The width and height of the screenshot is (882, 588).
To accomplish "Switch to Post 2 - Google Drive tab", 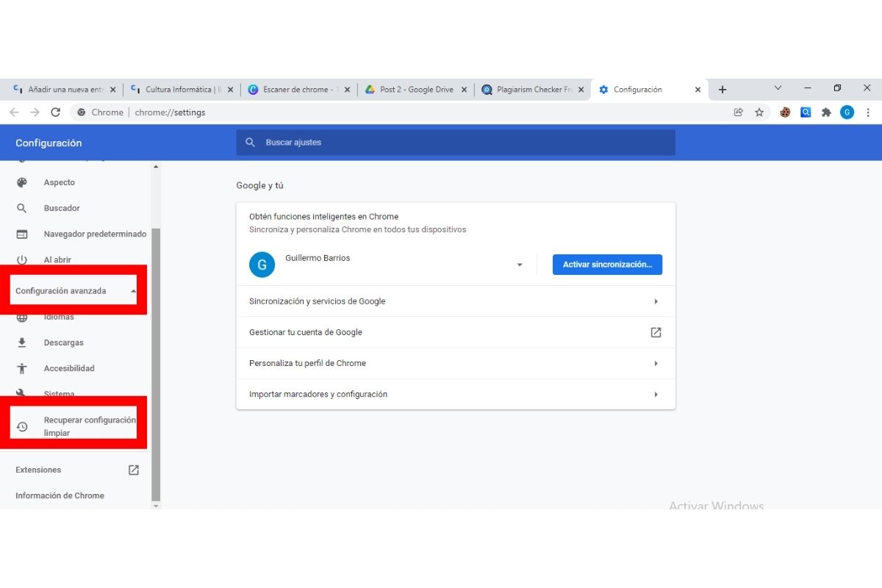I will [x=417, y=90].
